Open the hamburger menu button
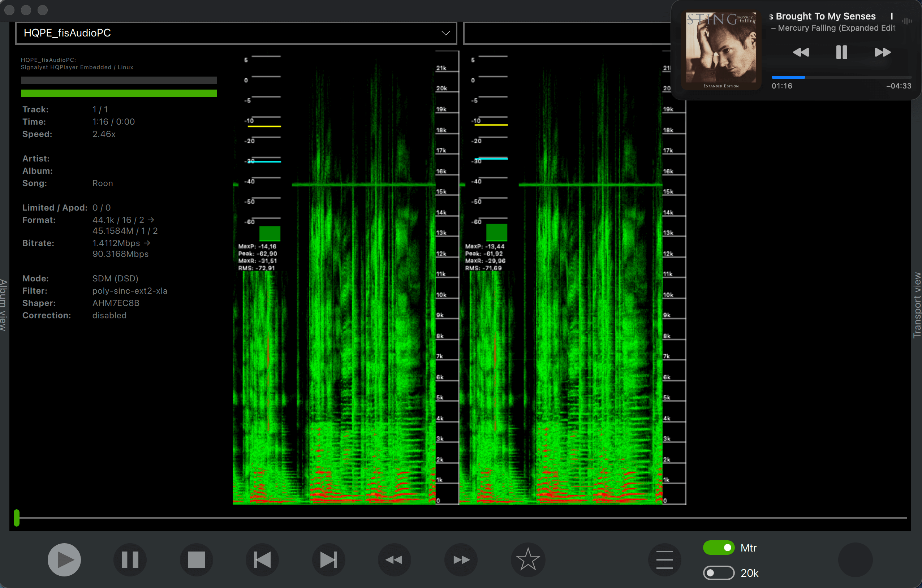 point(664,560)
